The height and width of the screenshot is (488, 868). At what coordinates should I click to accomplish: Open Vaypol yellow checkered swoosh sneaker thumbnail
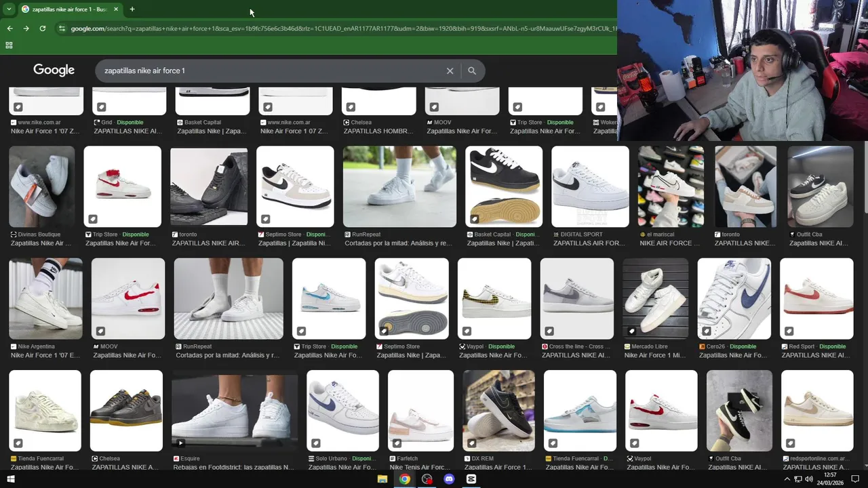[x=494, y=298]
